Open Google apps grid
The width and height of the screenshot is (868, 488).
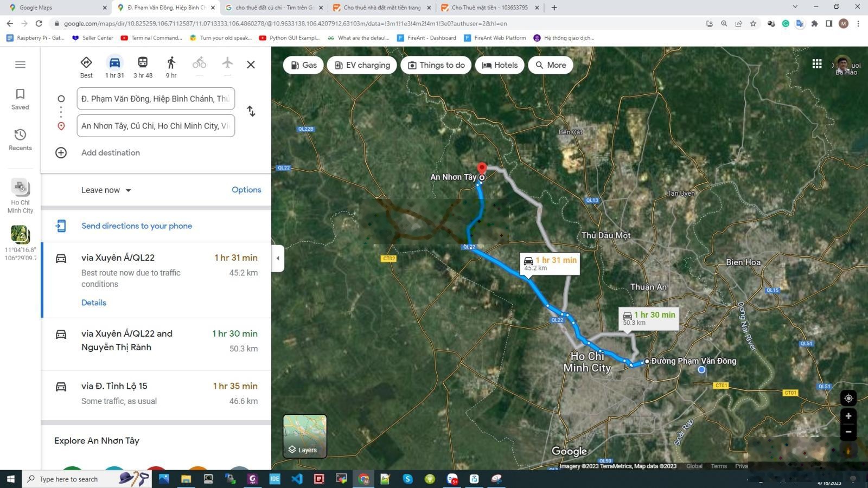[817, 64]
